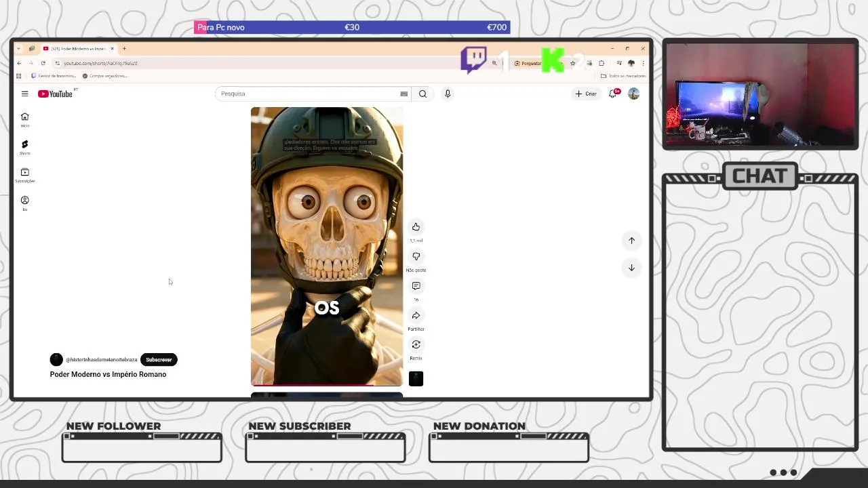Like the short with thumbs up
868x488 pixels.
[x=416, y=227]
